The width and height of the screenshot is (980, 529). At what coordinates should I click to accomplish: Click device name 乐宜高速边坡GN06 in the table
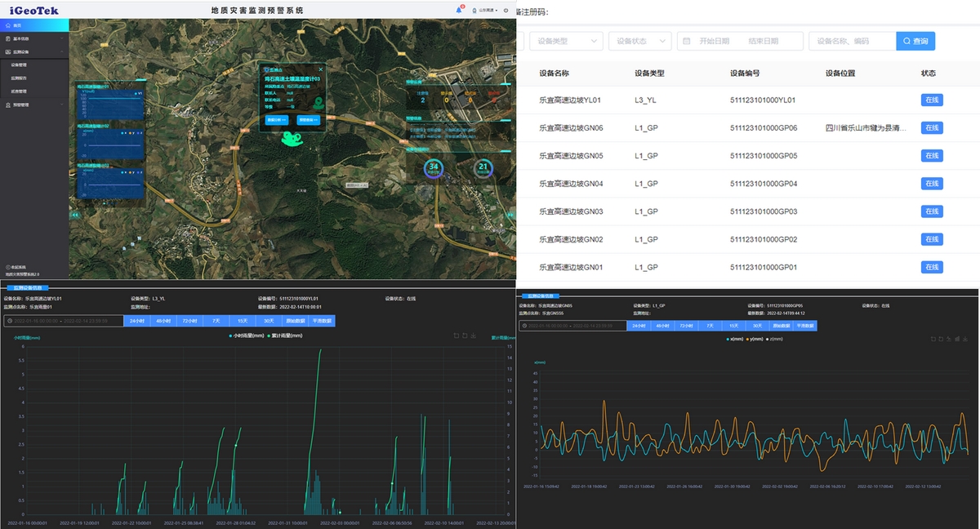click(571, 128)
